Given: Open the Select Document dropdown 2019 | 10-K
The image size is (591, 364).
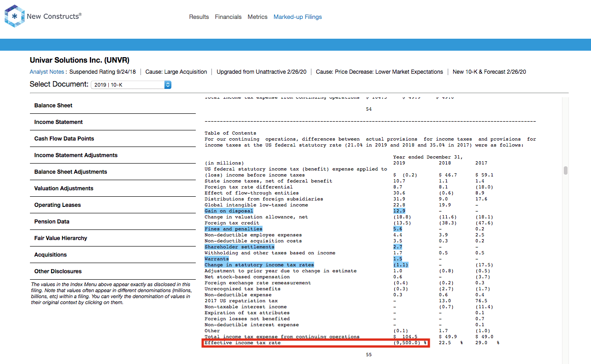Looking at the screenshot, I should click(131, 85).
